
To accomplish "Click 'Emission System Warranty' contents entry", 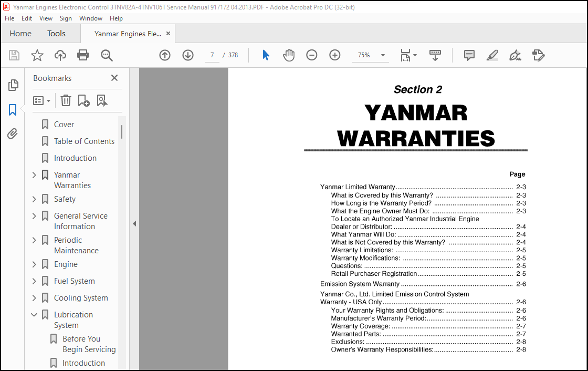I will 360,284.
